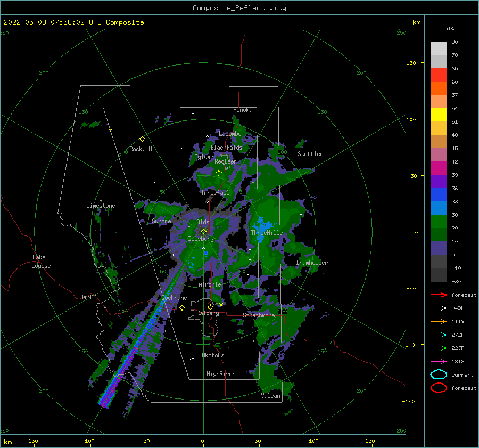Click the Lacombe city label

coord(230,134)
